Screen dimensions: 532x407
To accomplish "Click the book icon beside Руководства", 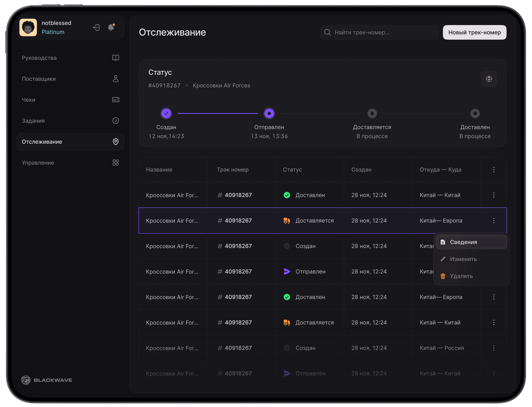I will (x=115, y=58).
